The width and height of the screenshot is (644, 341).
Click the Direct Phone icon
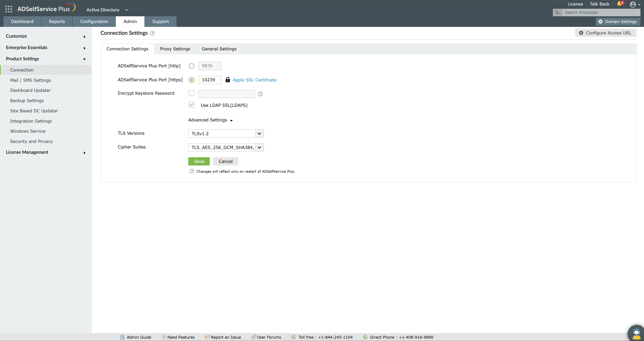[x=365, y=337]
